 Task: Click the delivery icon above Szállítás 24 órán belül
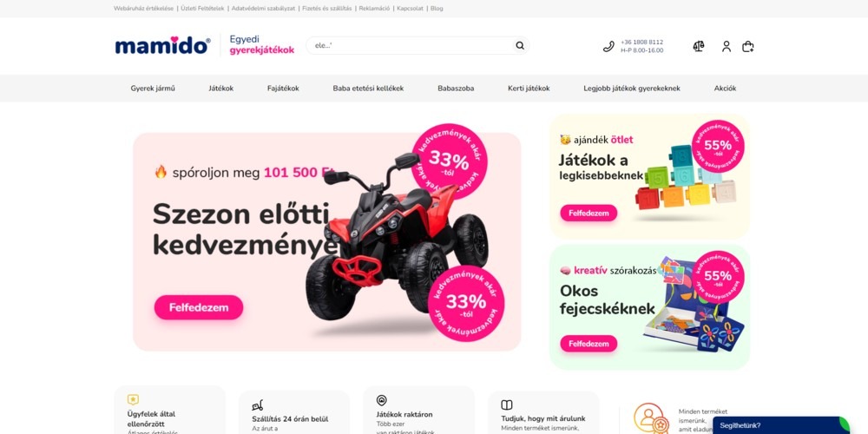tap(258, 405)
